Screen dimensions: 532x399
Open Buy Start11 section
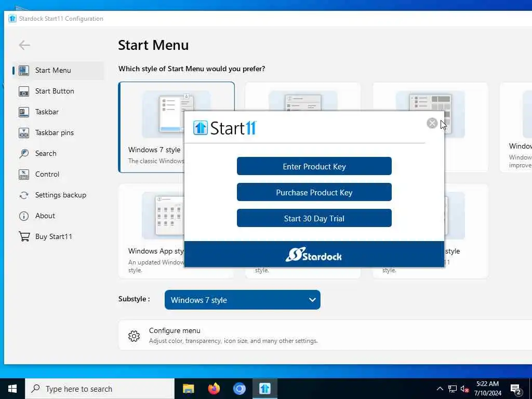[x=58, y=236]
